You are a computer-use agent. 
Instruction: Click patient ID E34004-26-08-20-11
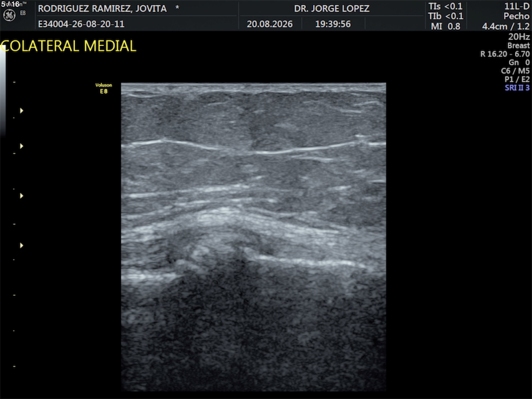[81, 24]
